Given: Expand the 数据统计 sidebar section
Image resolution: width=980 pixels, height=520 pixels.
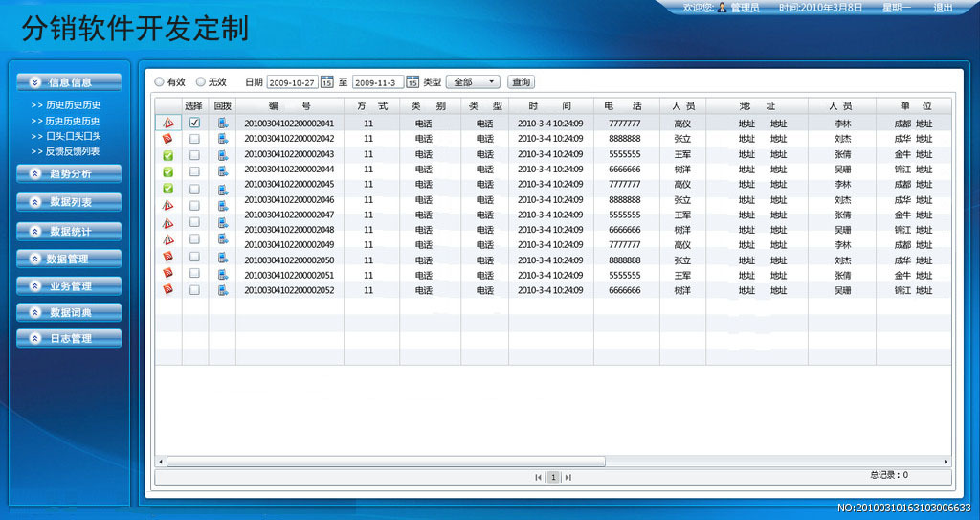Looking at the screenshot, I should point(69,231).
